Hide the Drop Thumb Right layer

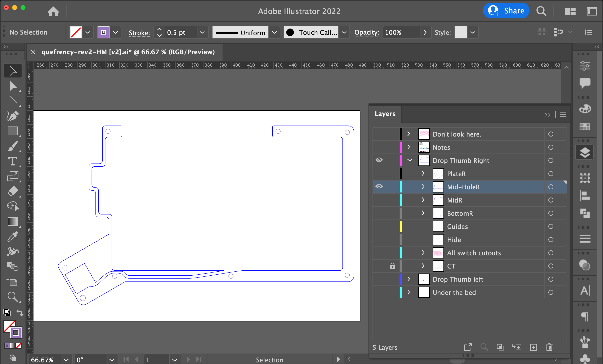tap(379, 160)
